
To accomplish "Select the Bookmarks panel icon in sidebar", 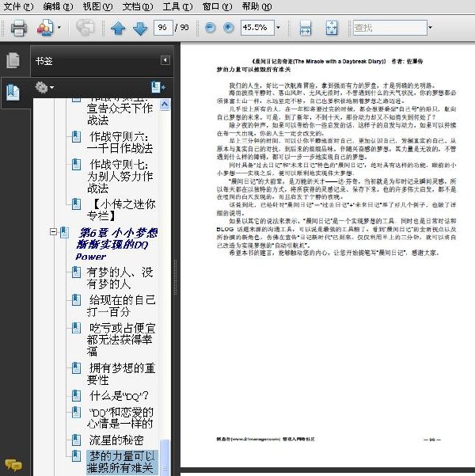I will point(13,93).
